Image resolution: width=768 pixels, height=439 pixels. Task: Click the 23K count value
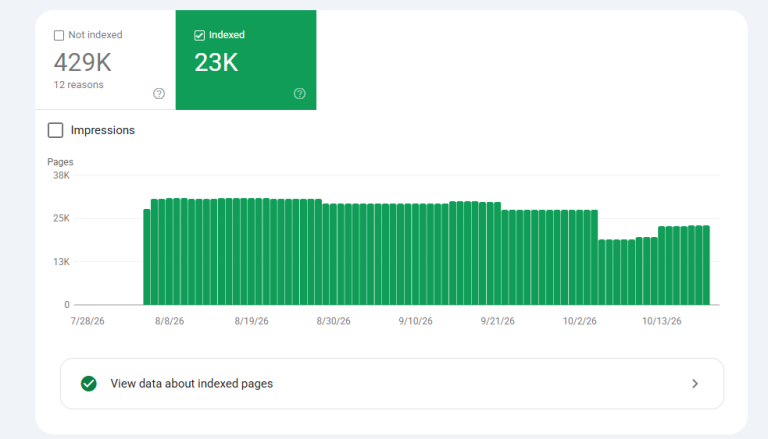(x=216, y=62)
